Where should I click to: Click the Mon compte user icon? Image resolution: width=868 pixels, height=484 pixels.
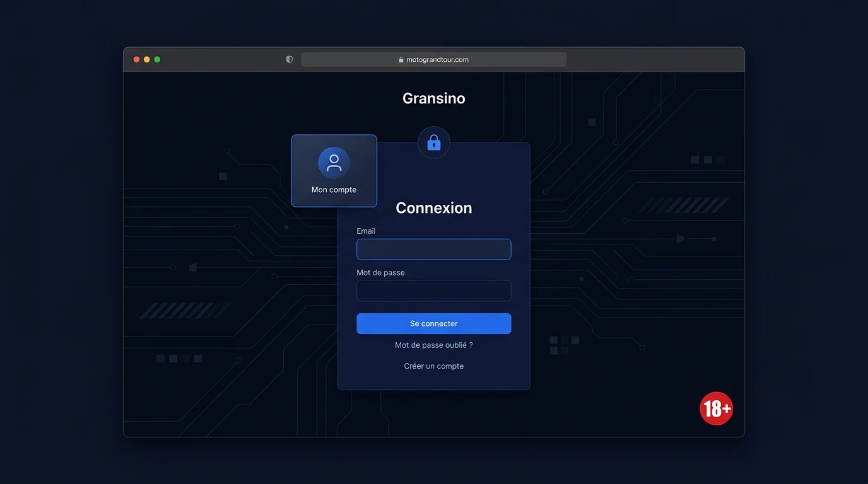click(334, 163)
